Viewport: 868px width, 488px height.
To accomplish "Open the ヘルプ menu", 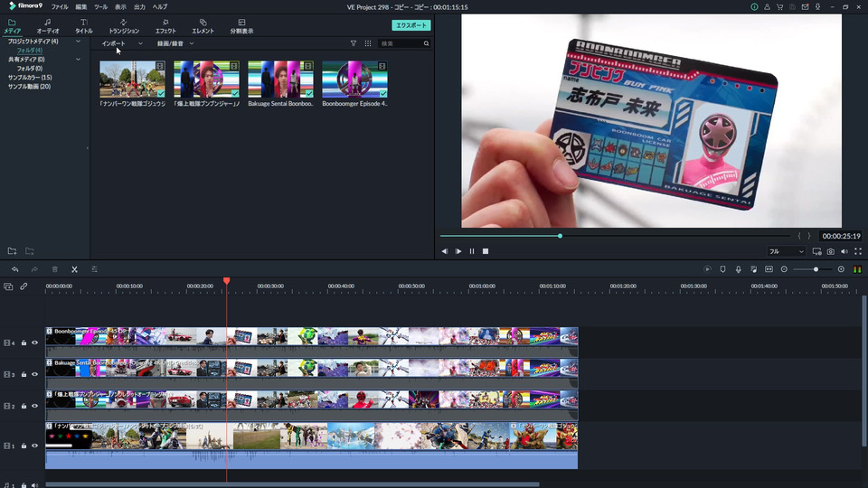I will (x=159, y=7).
